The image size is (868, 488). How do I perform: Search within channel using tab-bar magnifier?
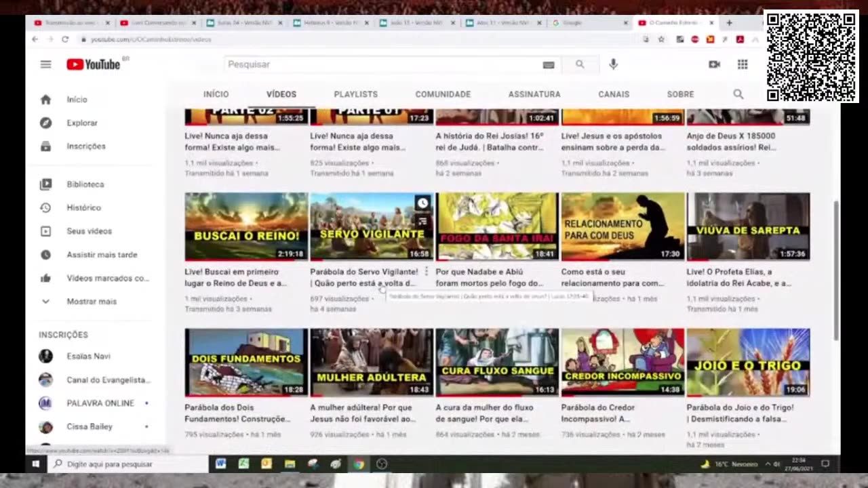738,94
